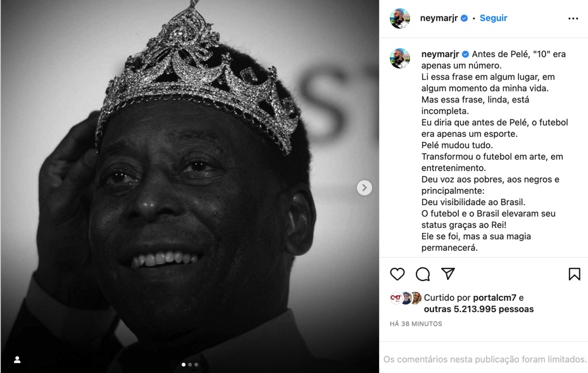Open neymarjr profile from header username

click(439, 18)
